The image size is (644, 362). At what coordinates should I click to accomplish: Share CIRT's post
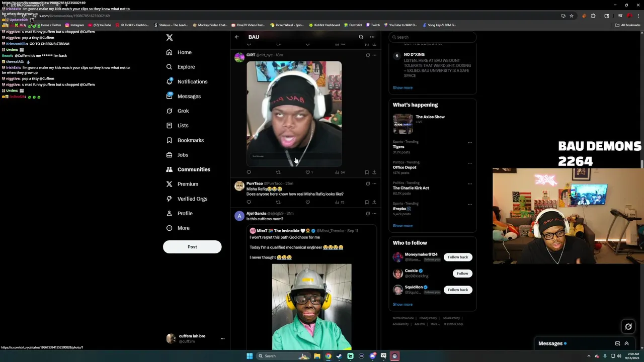pos(374,172)
